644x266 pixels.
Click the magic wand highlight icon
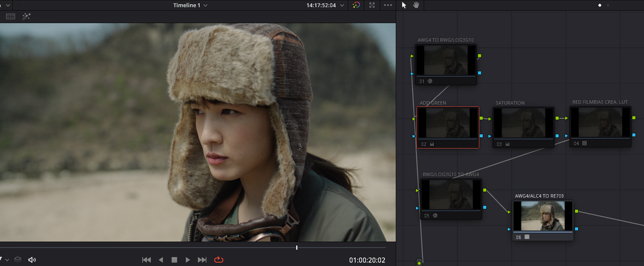pyautogui.click(x=26, y=16)
